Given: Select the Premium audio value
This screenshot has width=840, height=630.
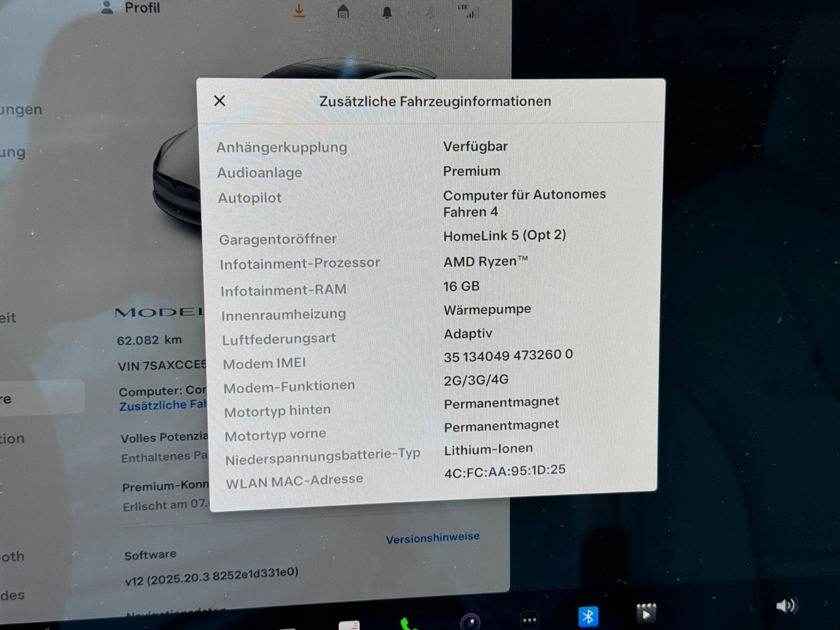Looking at the screenshot, I should point(471,171).
